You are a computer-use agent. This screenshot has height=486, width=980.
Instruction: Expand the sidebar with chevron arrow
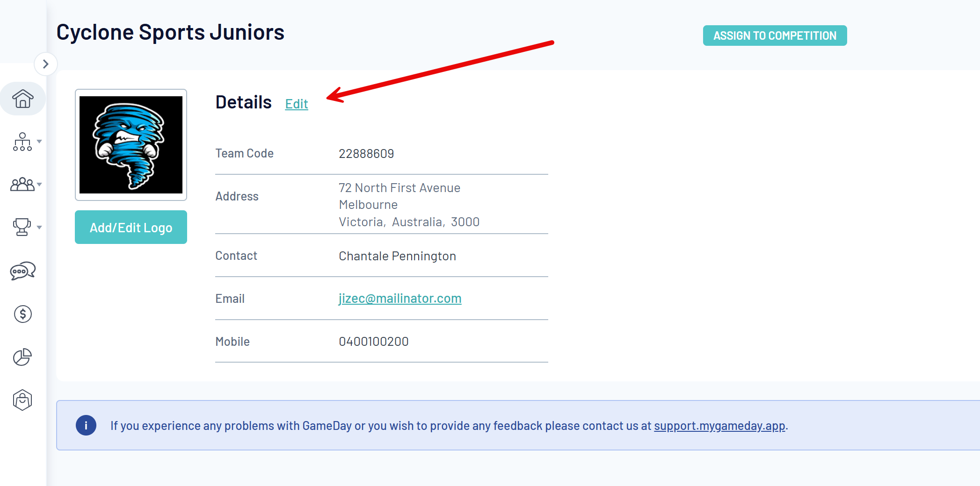pos(45,64)
